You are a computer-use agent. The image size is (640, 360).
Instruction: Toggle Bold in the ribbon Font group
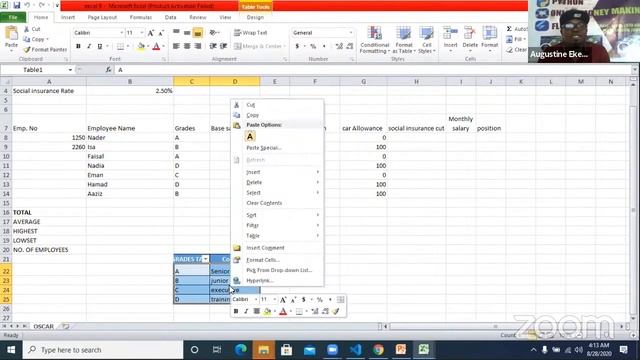click(x=78, y=47)
